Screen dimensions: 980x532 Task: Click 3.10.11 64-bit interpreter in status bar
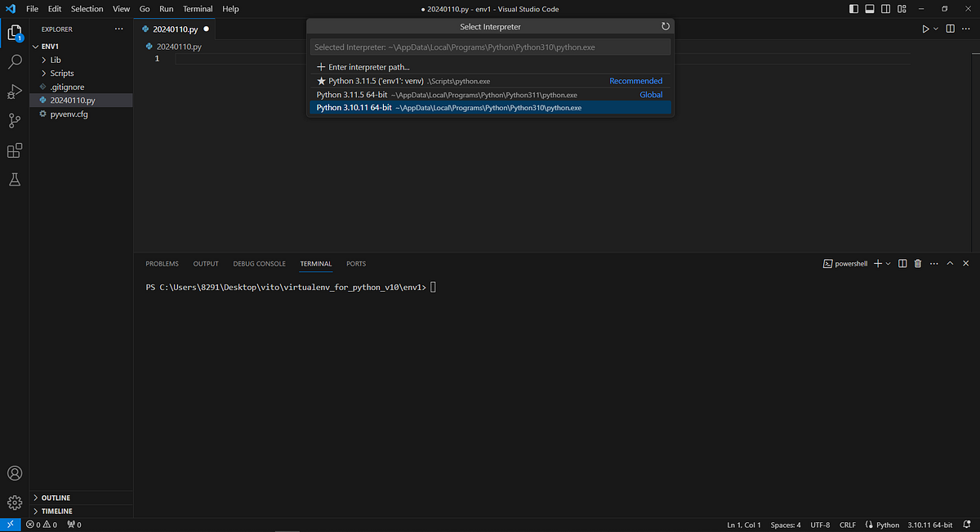930,525
